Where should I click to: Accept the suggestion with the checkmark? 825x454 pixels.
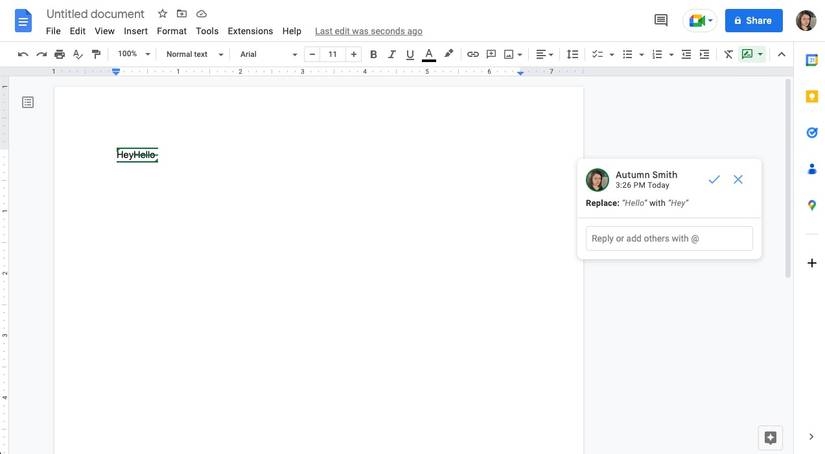[713, 179]
